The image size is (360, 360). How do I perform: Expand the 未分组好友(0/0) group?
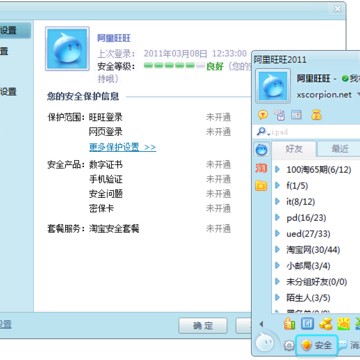[x=277, y=282]
